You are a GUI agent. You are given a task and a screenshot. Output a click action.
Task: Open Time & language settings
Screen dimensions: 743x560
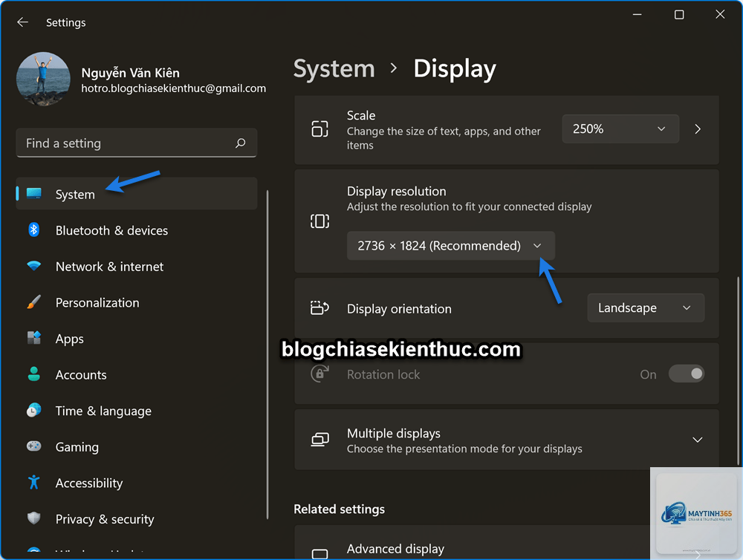[x=137, y=410]
